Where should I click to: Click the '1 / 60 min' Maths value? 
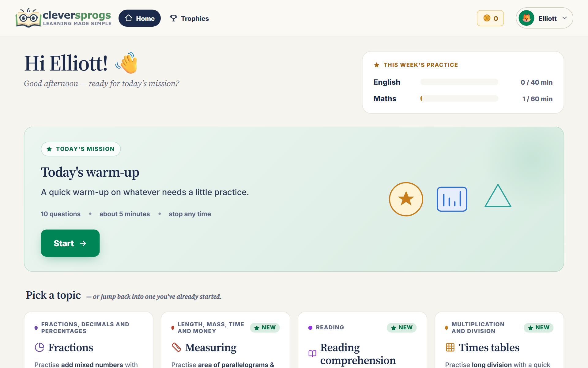pos(537,99)
